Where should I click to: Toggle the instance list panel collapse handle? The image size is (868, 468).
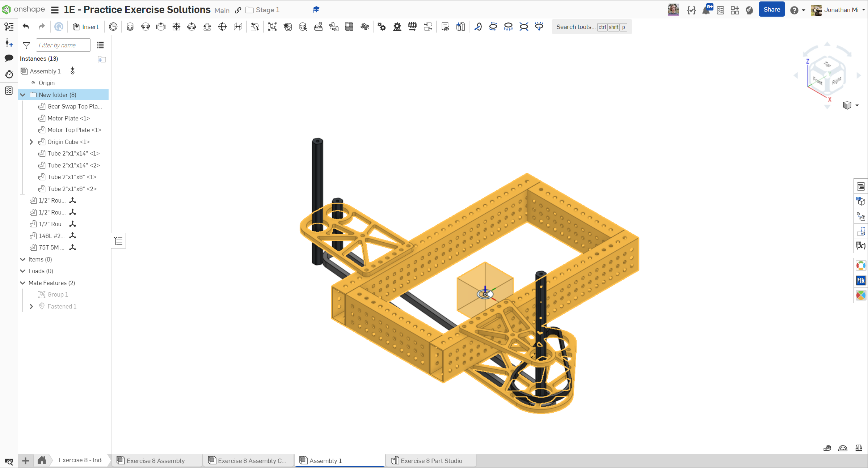tap(119, 241)
